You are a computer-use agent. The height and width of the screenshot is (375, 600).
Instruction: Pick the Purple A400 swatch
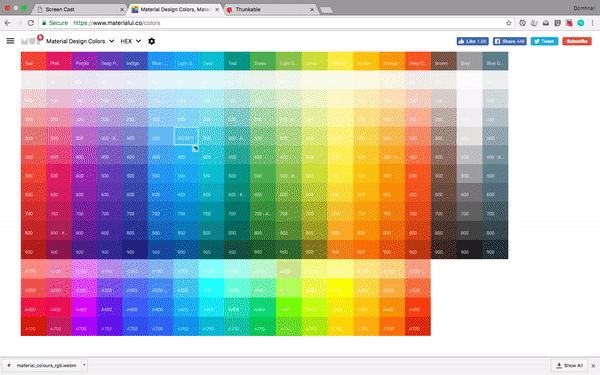pyautogui.click(x=84, y=308)
